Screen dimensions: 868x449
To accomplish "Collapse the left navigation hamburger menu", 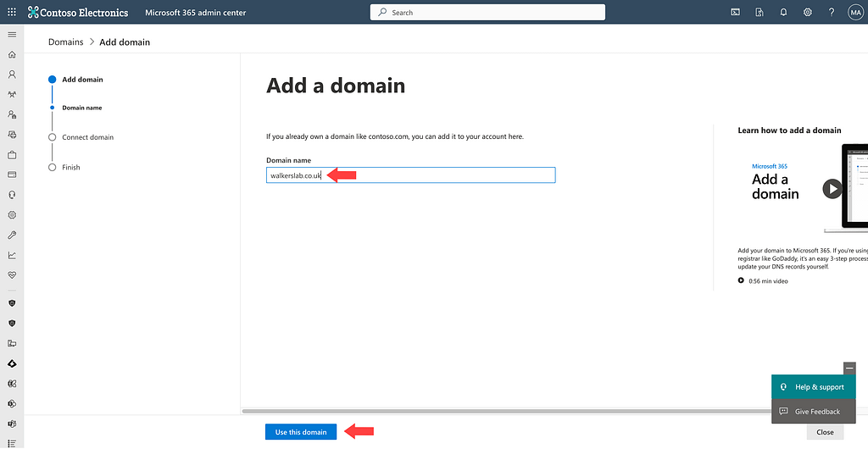I will pyautogui.click(x=12, y=34).
